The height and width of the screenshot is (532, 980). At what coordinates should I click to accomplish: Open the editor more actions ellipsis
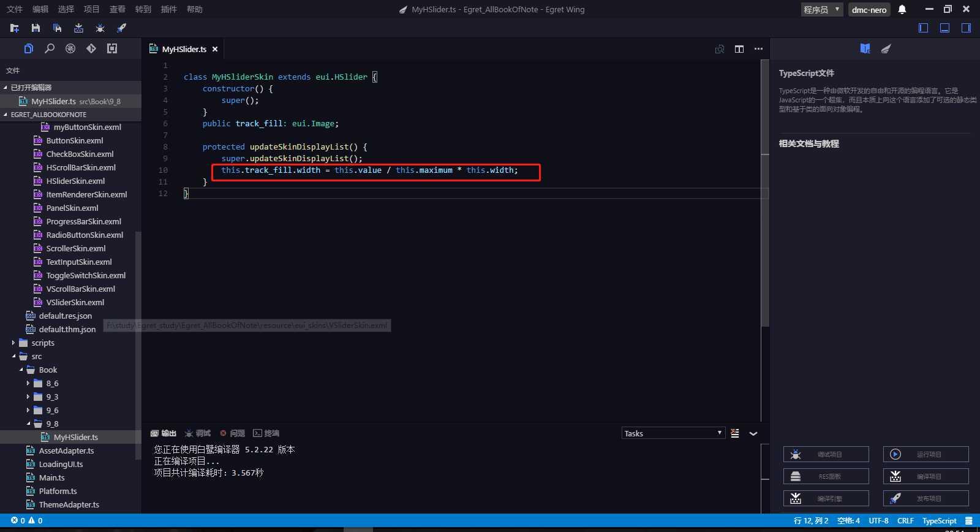(x=758, y=49)
